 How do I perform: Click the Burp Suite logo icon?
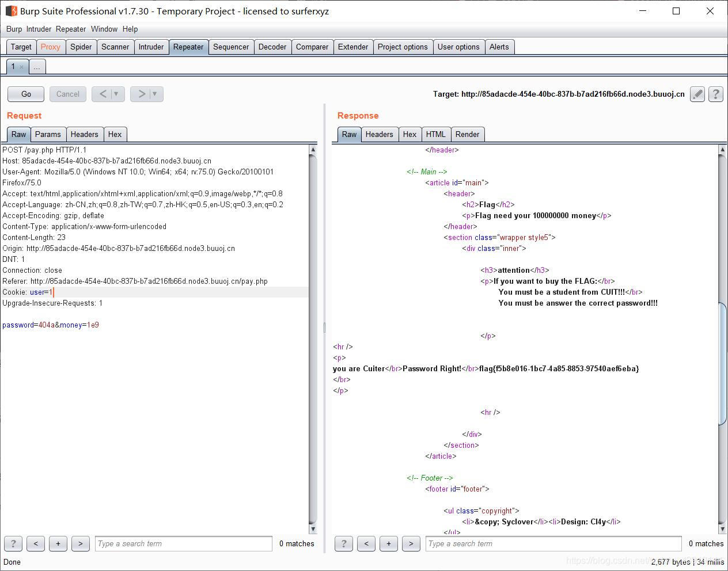[x=11, y=11]
